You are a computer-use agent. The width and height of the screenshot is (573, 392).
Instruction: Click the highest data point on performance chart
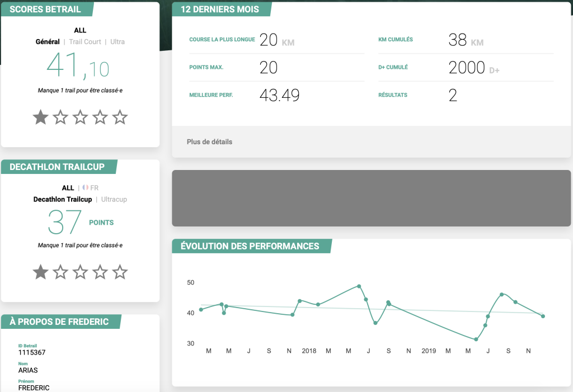[x=359, y=286]
